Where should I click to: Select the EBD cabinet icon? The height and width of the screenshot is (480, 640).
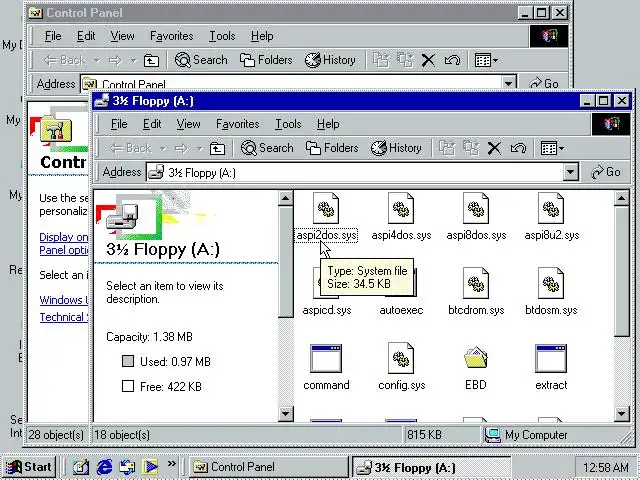(x=476, y=358)
